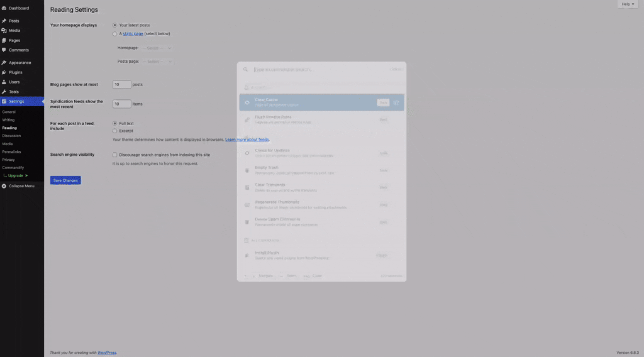Click the Tools wrench icon
The image size is (644, 357).
4,92
